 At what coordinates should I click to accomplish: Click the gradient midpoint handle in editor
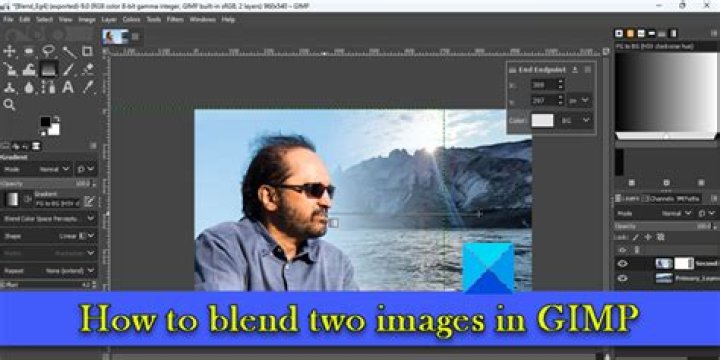click(x=666, y=136)
